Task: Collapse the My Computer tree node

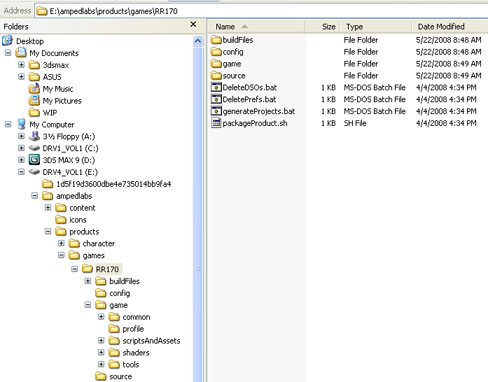Action: point(8,124)
